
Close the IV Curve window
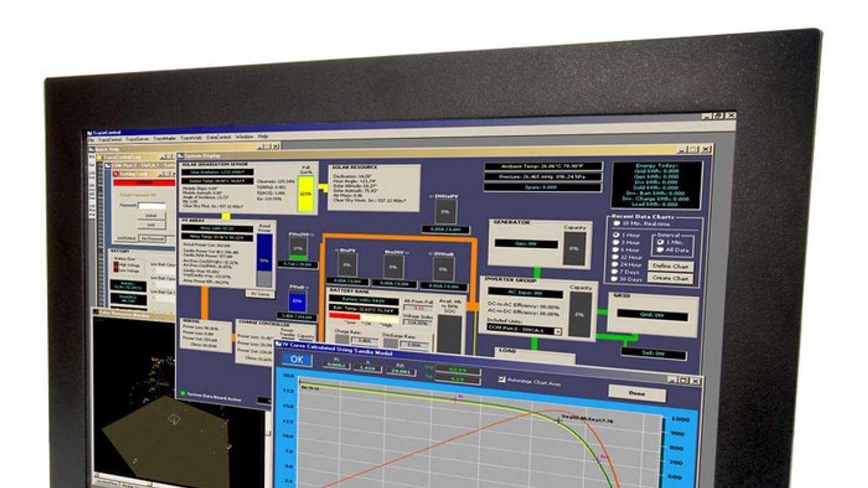click(x=695, y=382)
